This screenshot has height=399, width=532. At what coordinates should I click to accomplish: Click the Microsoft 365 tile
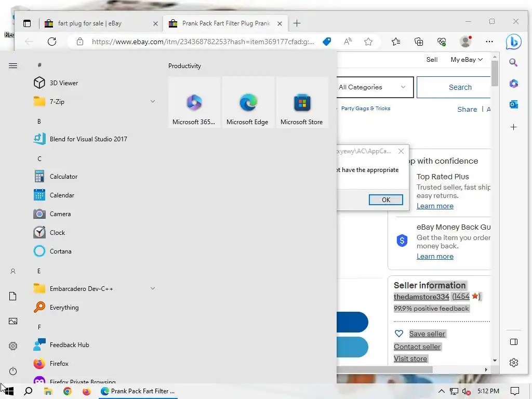point(194,102)
